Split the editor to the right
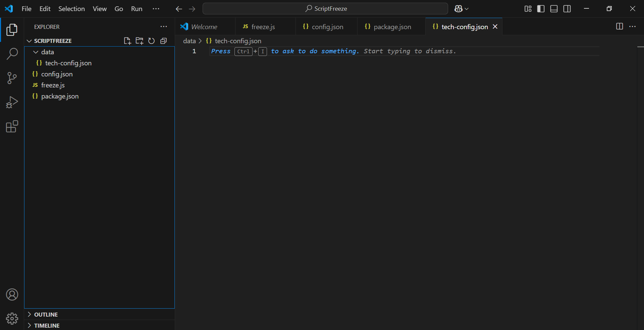This screenshot has width=644, height=330. click(620, 26)
